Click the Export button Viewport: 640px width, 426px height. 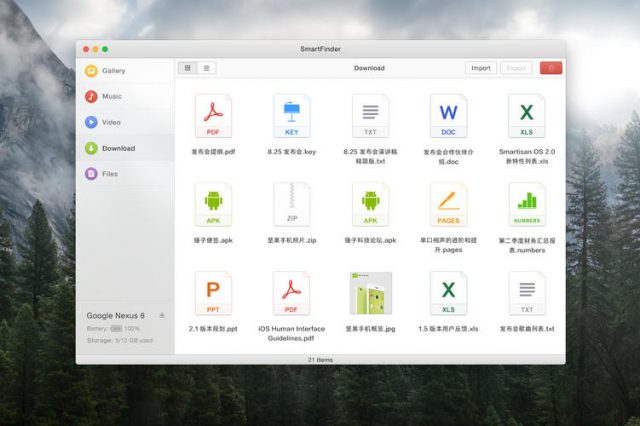pos(516,68)
